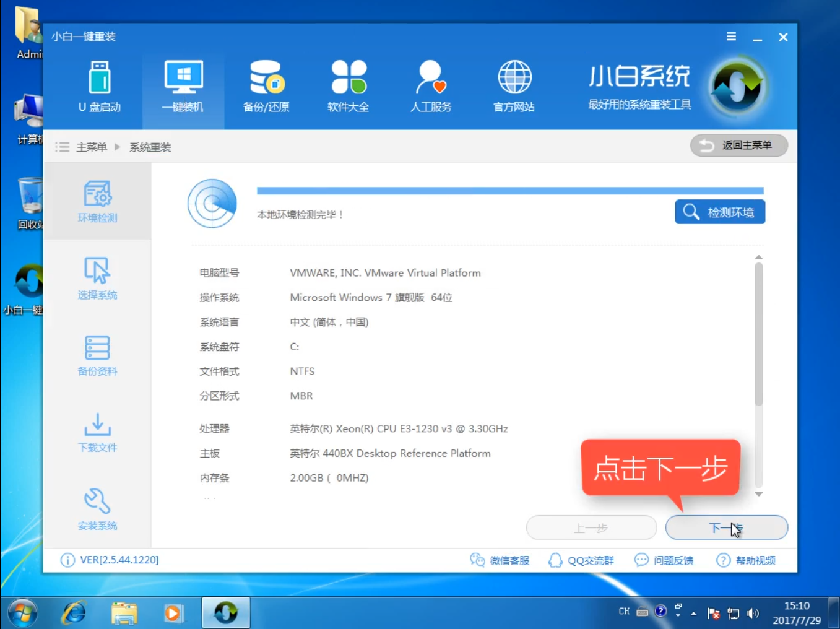Contact 人工服务 support

click(430, 87)
